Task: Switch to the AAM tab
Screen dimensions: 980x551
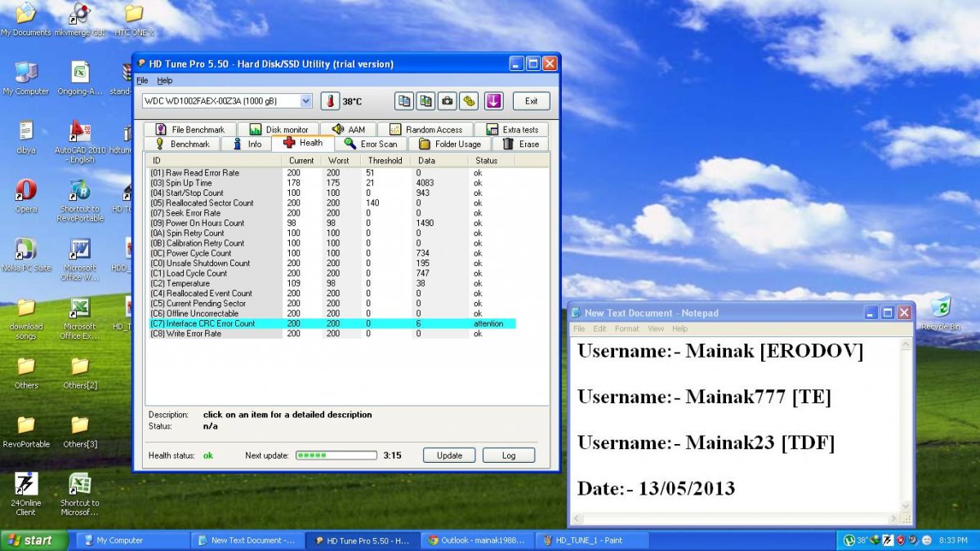Action: [x=348, y=129]
